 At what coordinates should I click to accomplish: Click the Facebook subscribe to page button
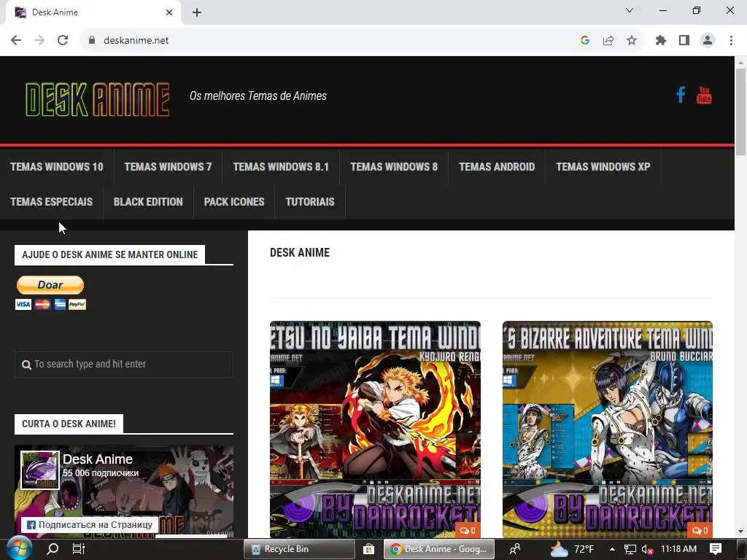pyautogui.click(x=90, y=525)
